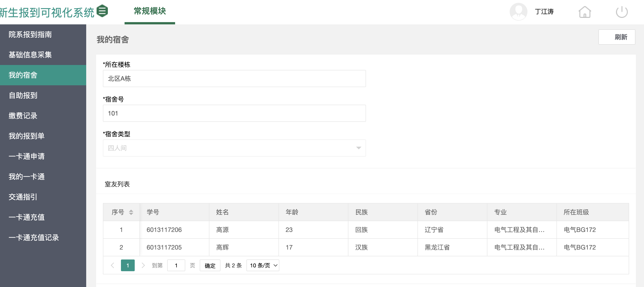Sort table by 序号 column arrows
The height and width of the screenshot is (287, 644).
pos(131,212)
